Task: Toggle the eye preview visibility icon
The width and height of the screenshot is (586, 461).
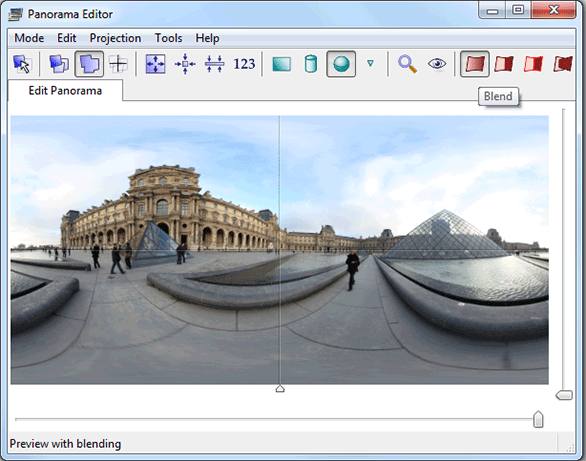Action: pyautogui.click(x=437, y=64)
